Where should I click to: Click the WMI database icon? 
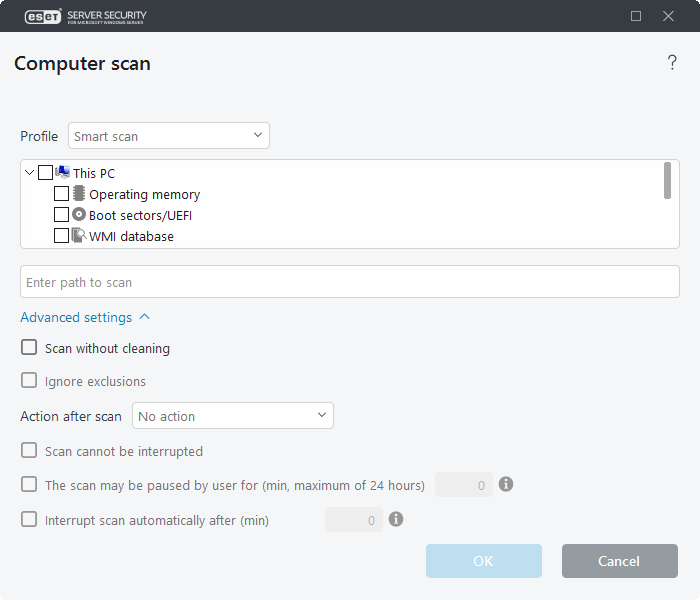pyautogui.click(x=79, y=237)
